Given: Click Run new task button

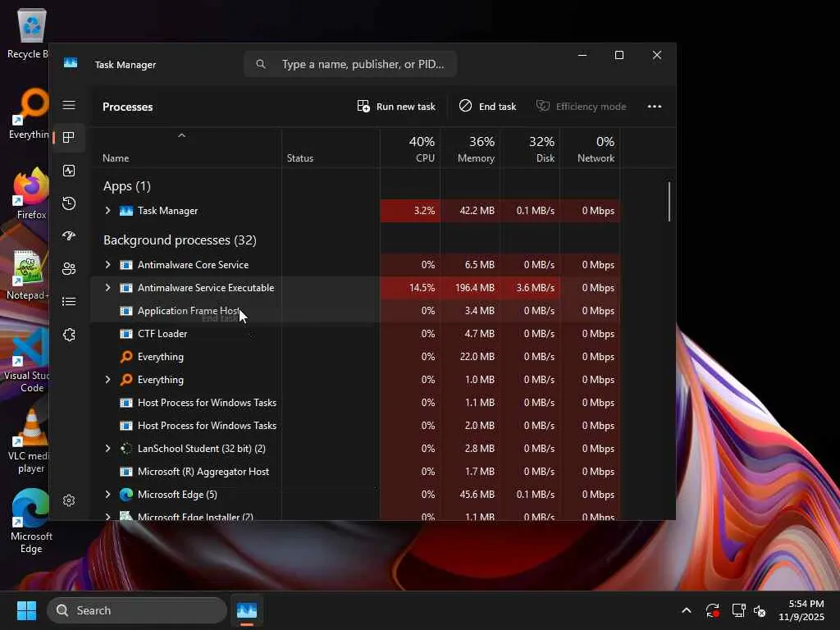Looking at the screenshot, I should tap(396, 106).
